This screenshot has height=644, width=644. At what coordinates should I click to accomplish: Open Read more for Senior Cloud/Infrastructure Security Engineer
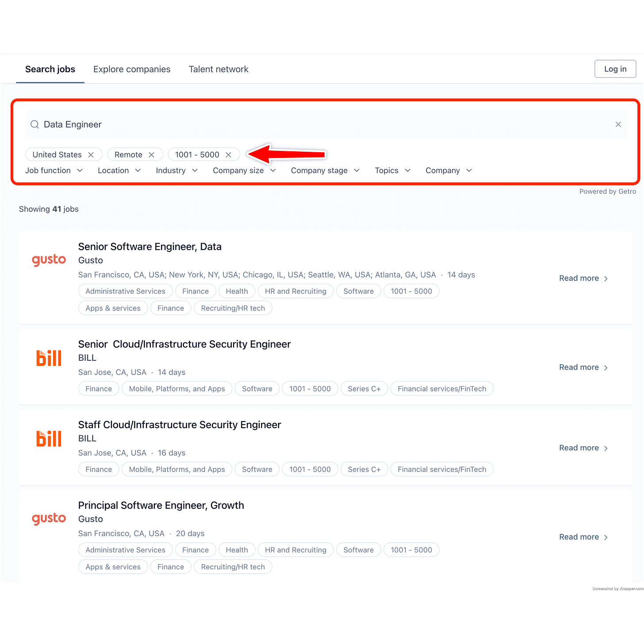point(583,367)
